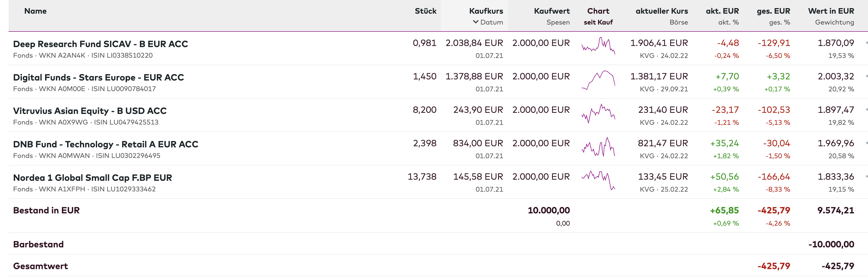This screenshot has width=868, height=278.
Task: Click the "aktueller Kurs" column header
Action: click(661, 11)
